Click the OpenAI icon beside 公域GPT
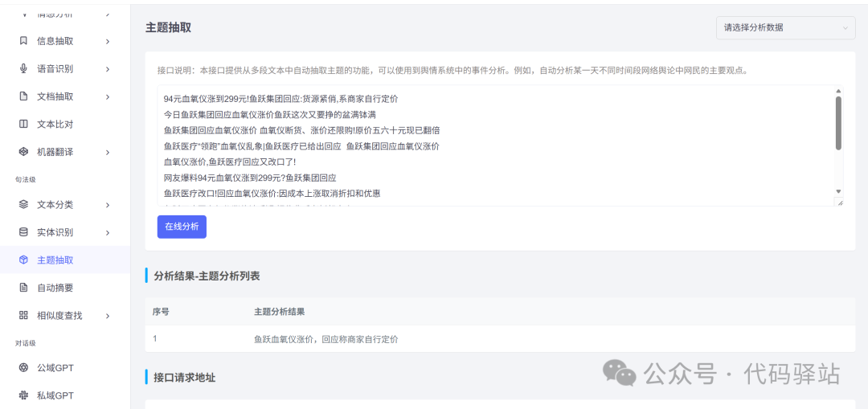 (23, 368)
